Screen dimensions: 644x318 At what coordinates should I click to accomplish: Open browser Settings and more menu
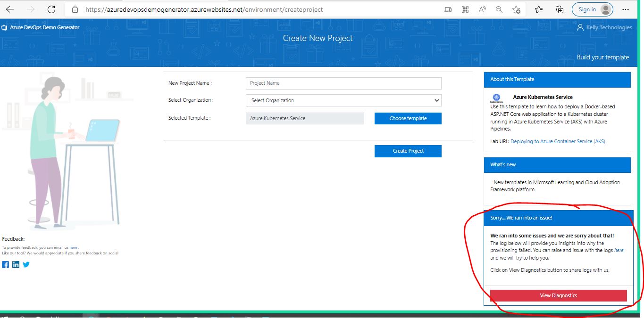(626, 9)
